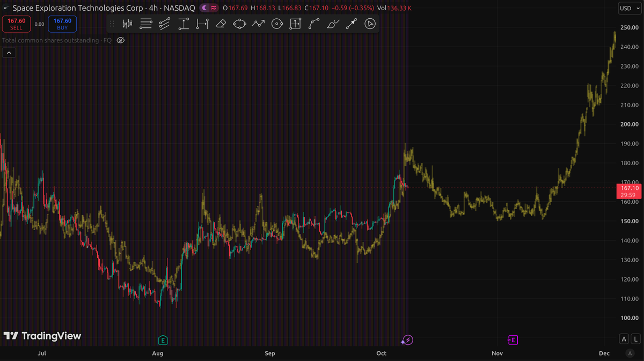
Task: Click the Total common shares outstanding label
Action: [x=57, y=40]
